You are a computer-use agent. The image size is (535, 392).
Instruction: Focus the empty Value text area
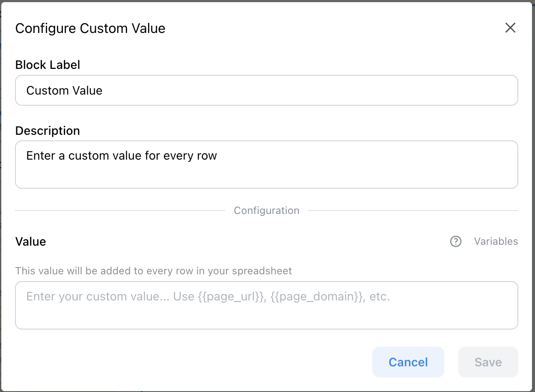pos(266,312)
